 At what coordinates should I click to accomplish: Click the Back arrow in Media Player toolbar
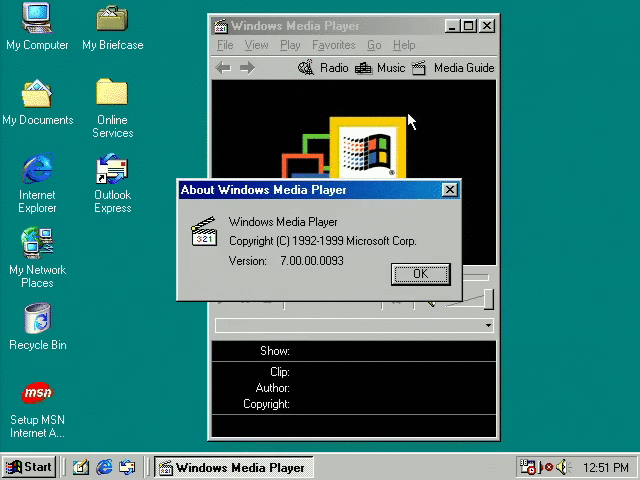tap(223, 68)
